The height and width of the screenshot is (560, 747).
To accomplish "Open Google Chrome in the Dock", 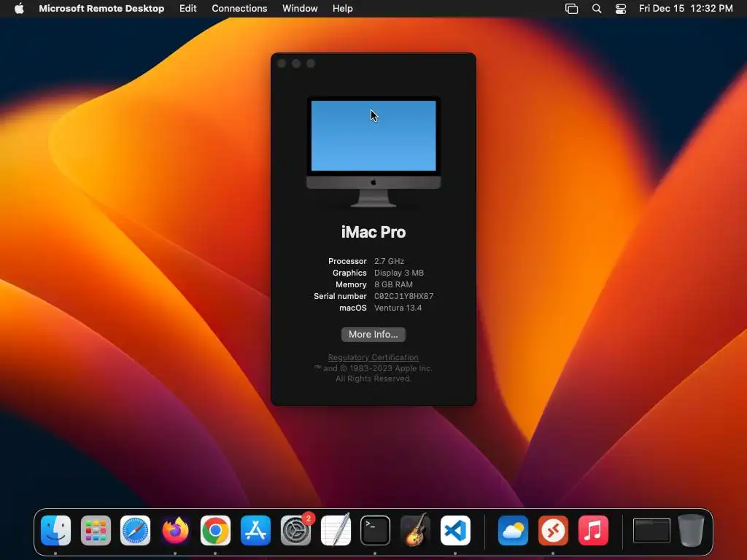I will (x=215, y=530).
